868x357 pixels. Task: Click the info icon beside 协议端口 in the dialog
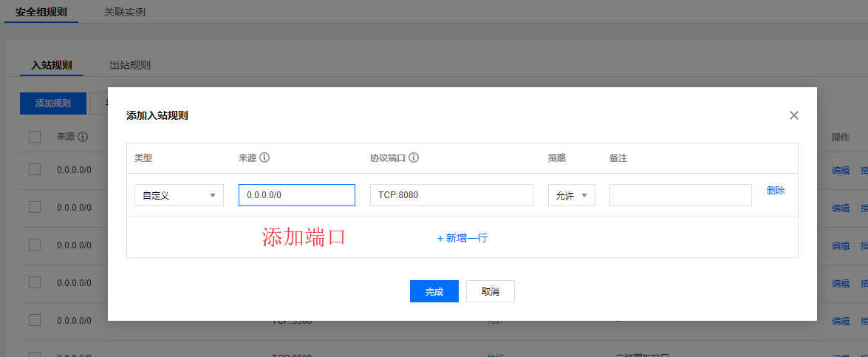click(x=414, y=157)
